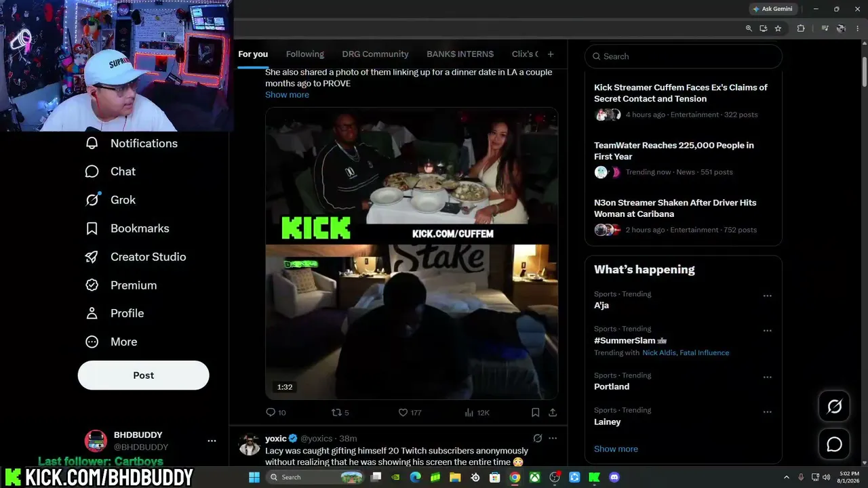Open Chrome three-dot menu
The width and height of the screenshot is (868, 488).
(857, 28)
